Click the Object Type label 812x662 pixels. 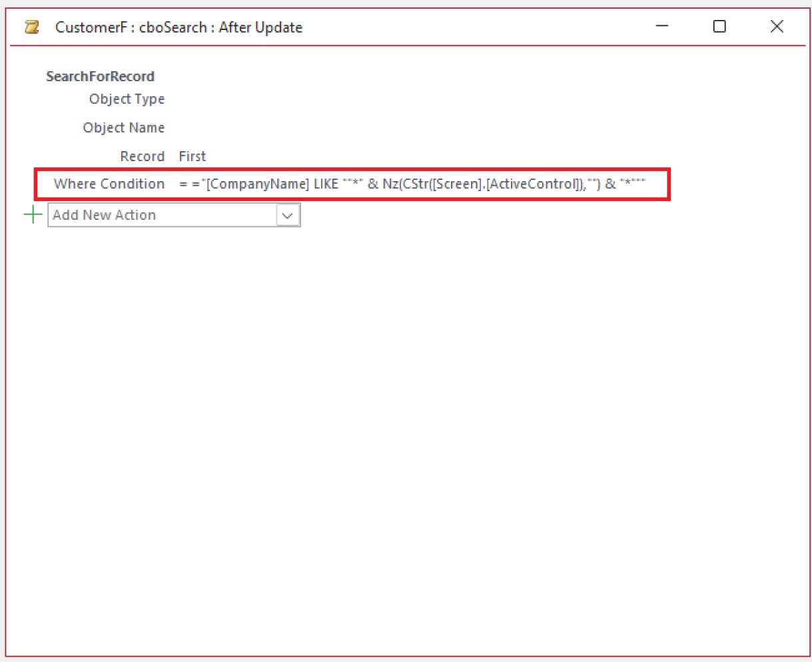click(x=126, y=99)
